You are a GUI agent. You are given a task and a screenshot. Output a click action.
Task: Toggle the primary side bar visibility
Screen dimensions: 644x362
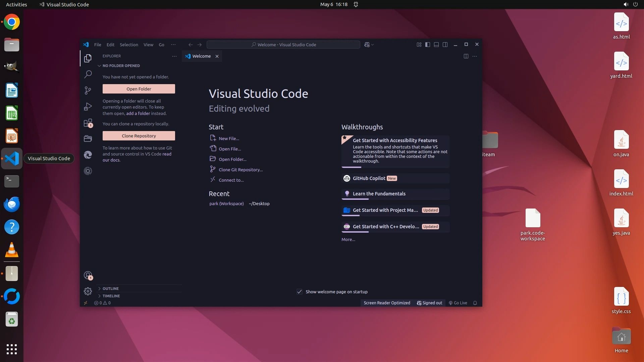428,45
